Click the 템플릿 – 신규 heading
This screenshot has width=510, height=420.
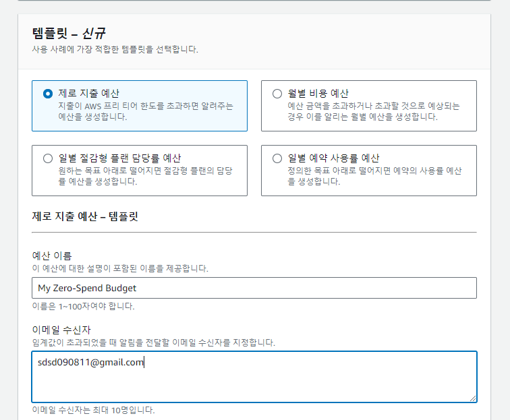click(x=69, y=33)
